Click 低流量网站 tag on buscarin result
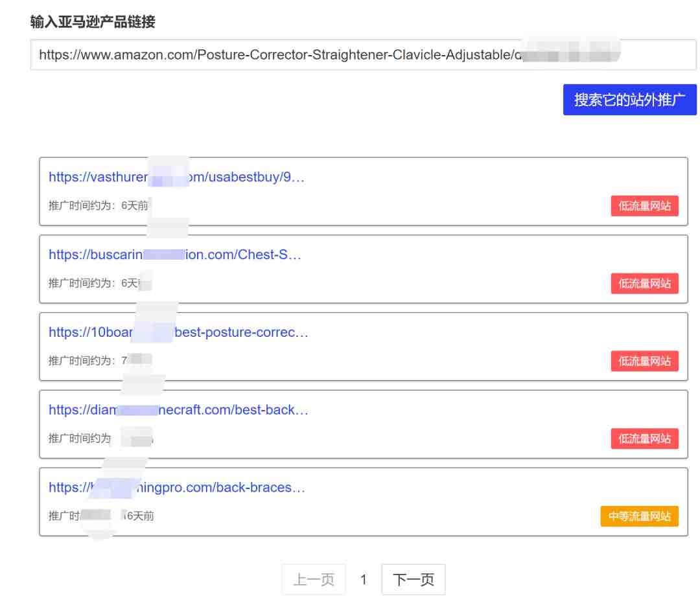700x616 pixels. coord(644,284)
